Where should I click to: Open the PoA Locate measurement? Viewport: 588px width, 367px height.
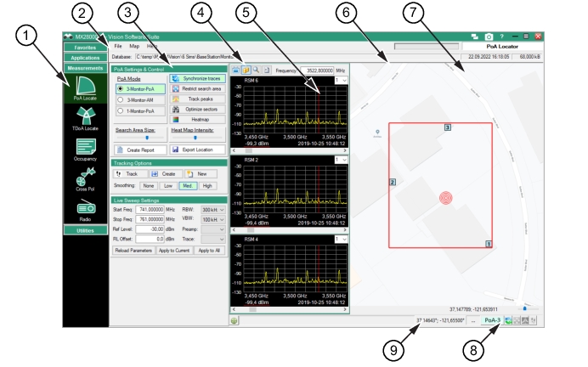85,89
